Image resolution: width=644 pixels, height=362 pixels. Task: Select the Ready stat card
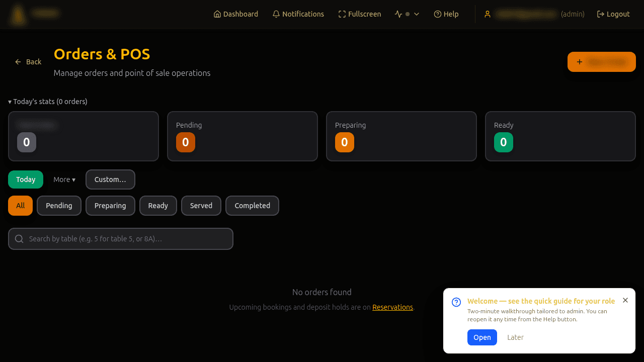coord(560,136)
